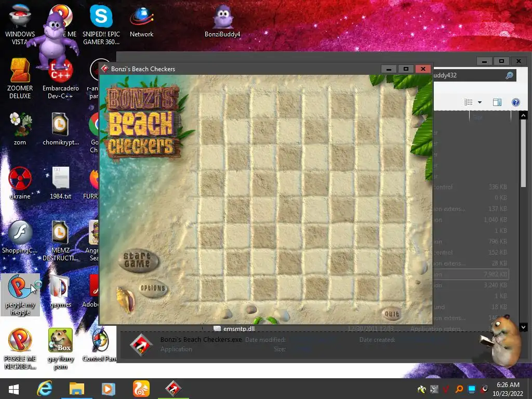The width and height of the screenshot is (532, 399).
Task: Launch Internet Explorer from taskbar
Action: [45, 389]
